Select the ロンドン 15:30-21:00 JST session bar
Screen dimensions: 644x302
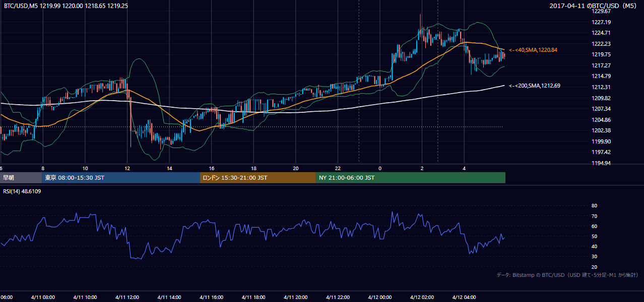(258, 178)
